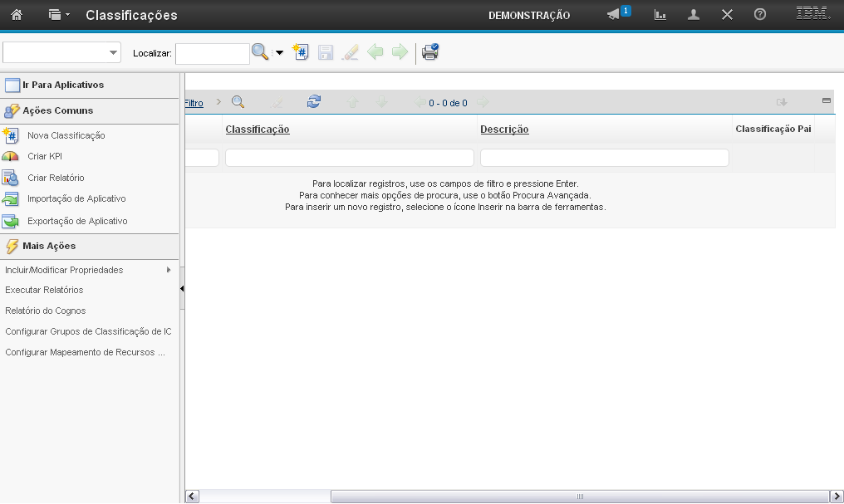Image resolution: width=844 pixels, height=504 pixels.
Task: Expand Incluir/Modificar Propriedades submenu
Action: point(169,270)
